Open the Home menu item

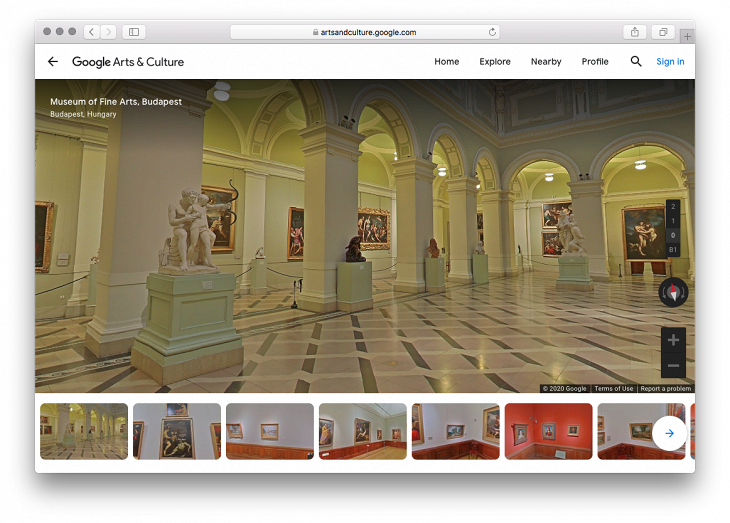447,62
